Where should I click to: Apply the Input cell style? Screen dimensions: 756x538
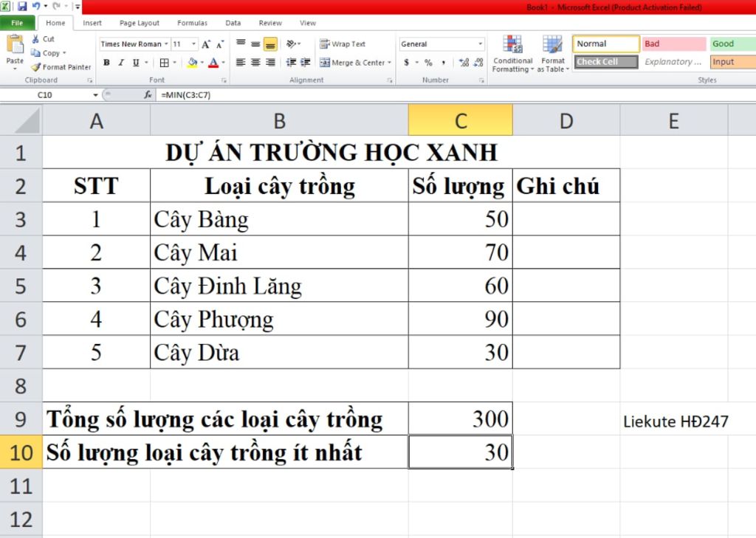click(x=732, y=62)
